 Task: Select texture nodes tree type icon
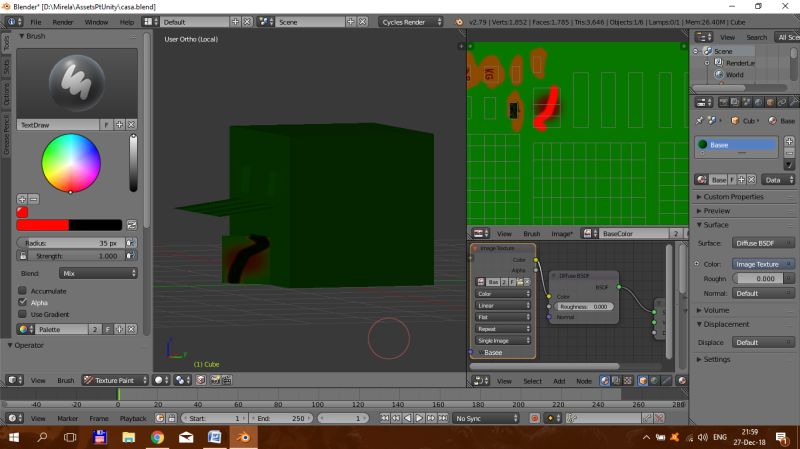[x=628, y=381]
